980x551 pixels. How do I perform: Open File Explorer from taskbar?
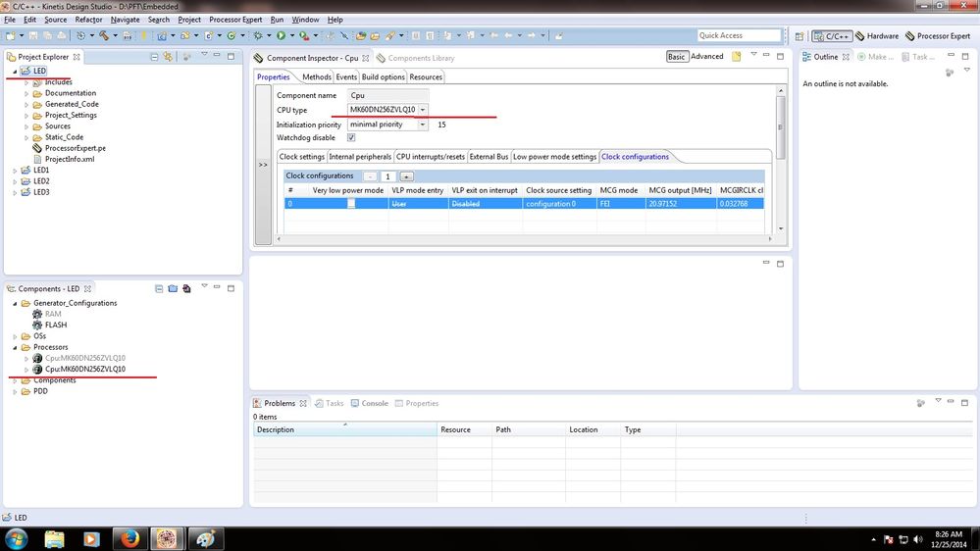54,538
